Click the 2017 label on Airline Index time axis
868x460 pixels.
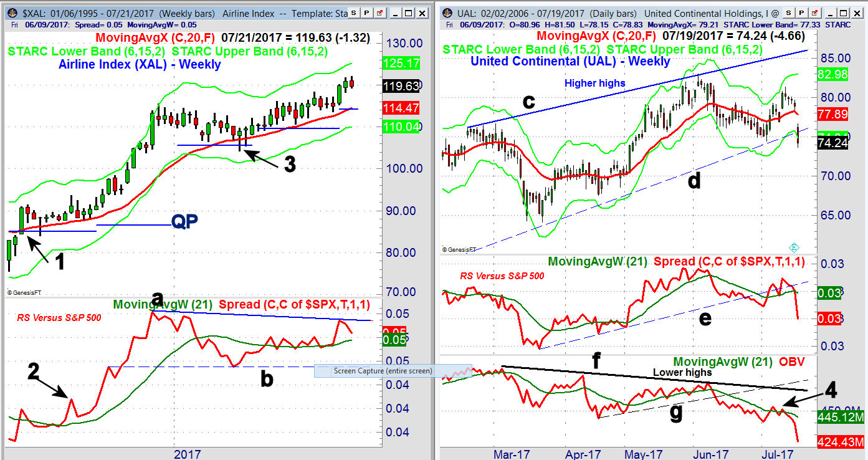click(x=188, y=453)
